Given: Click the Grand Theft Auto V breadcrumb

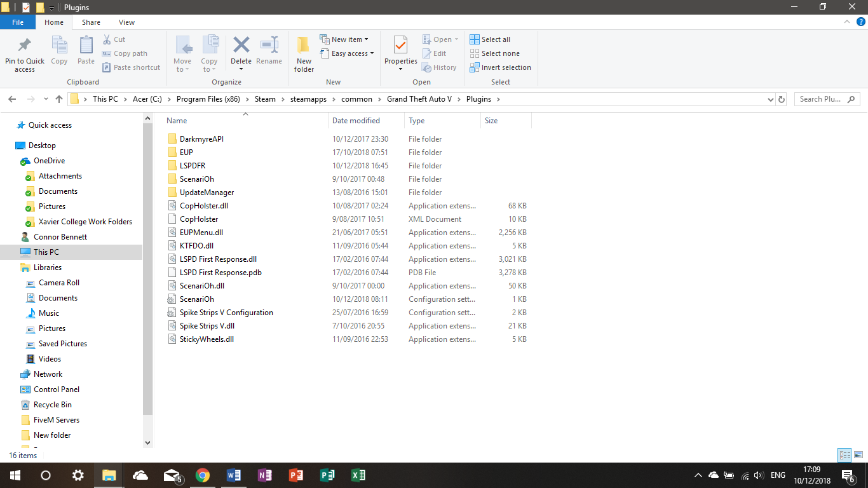Looking at the screenshot, I should tap(419, 99).
